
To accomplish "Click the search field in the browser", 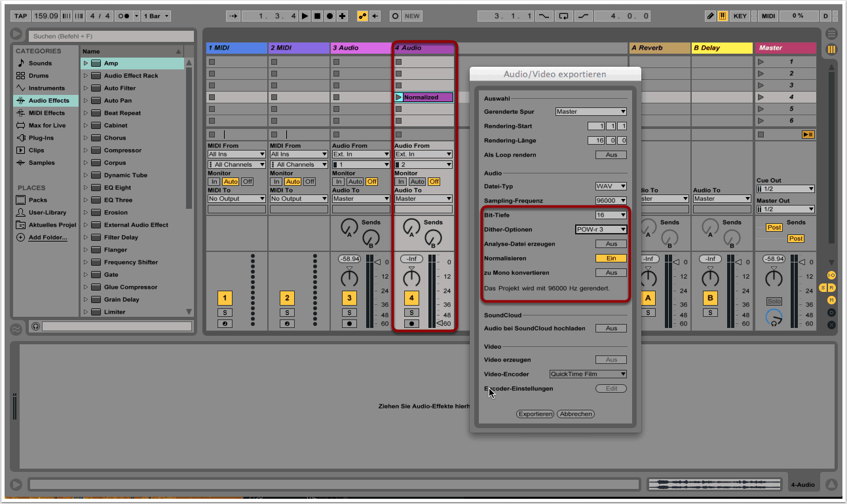I will [x=111, y=37].
